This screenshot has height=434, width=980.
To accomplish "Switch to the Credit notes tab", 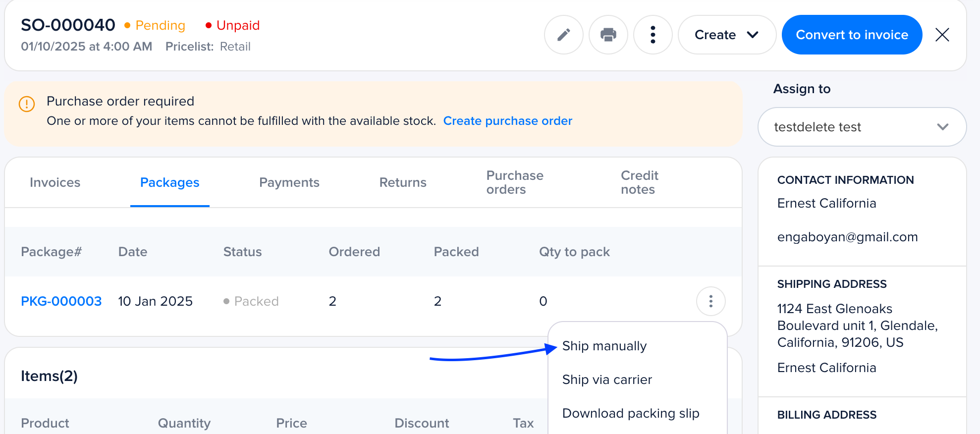I will [640, 182].
